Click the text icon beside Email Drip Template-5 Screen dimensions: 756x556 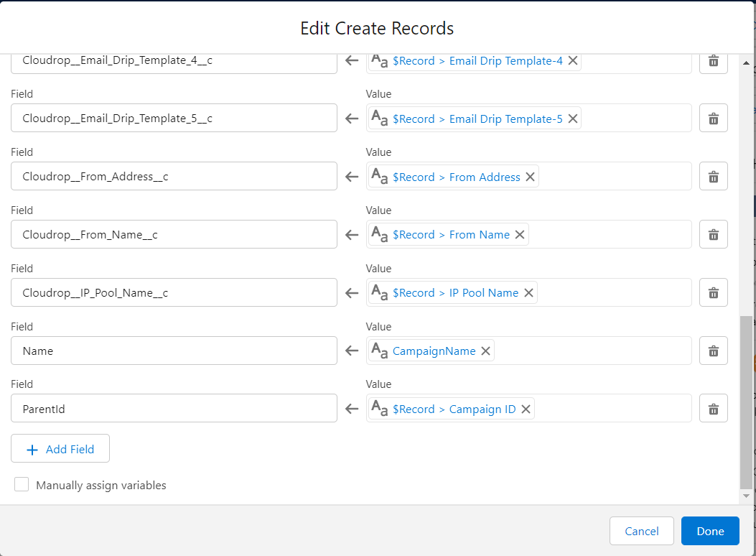coord(380,119)
